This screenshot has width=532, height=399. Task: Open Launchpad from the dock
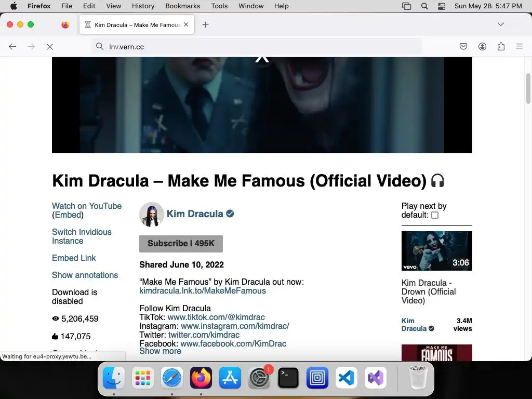(143, 378)
